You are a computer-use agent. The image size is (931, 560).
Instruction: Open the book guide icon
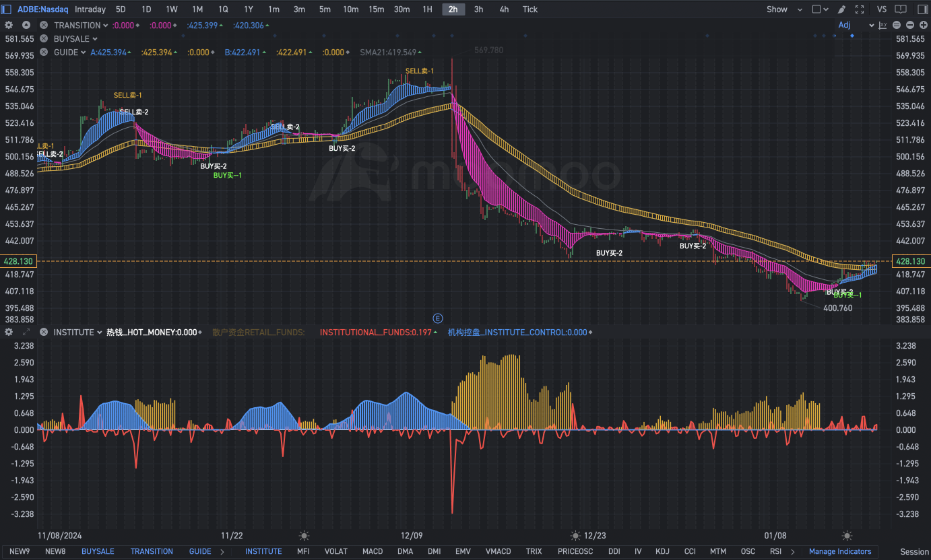[x=900, y=9]
